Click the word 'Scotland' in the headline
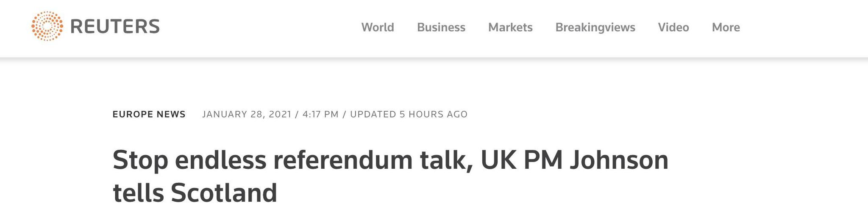This screenshot has width=868, height=217. point(224,193)
